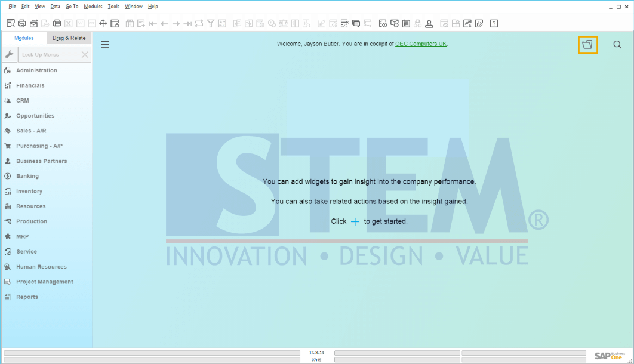This screenshot has height=364, width=634.
Task: Click the status bar time 07:45
Action: 316,360
